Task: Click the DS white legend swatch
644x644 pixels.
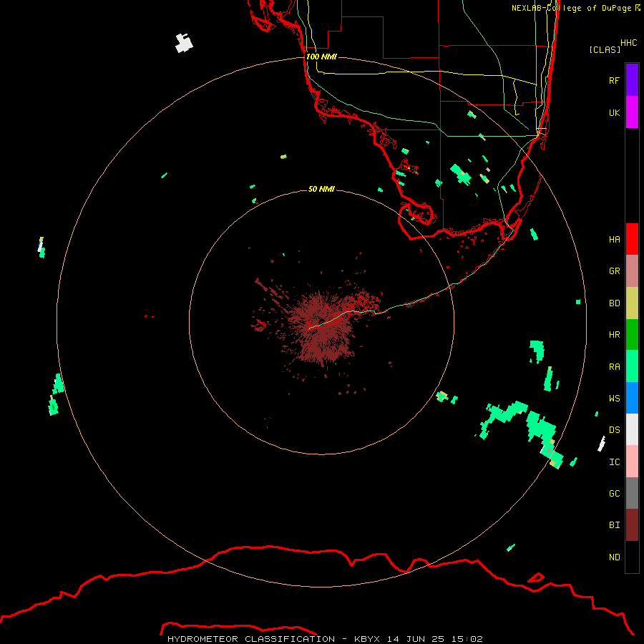Action: [632, 429]
